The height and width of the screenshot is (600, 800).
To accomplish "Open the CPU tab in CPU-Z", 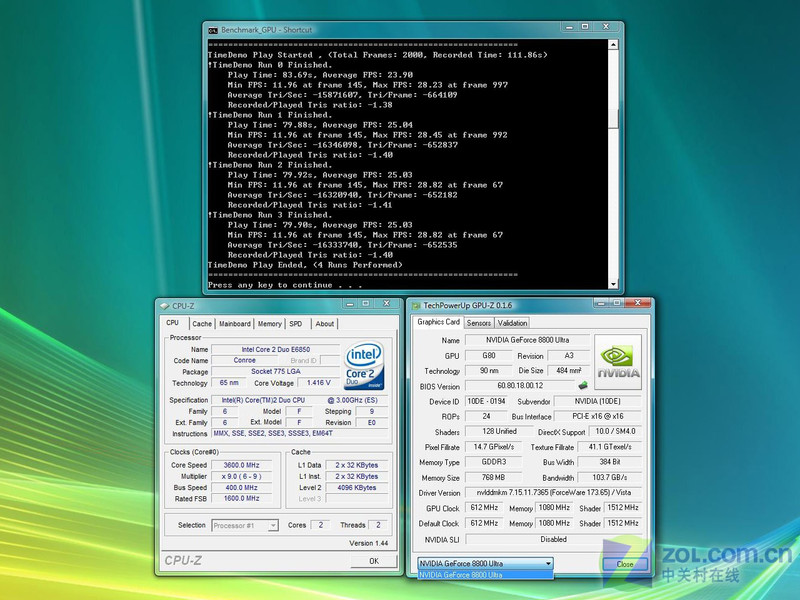I will [x=173, y=323].
